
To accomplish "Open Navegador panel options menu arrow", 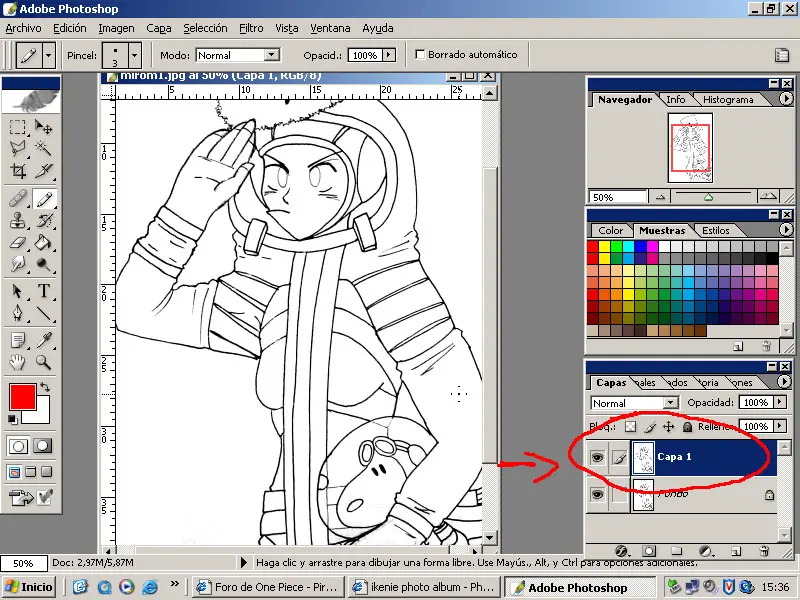I will 786,98.
